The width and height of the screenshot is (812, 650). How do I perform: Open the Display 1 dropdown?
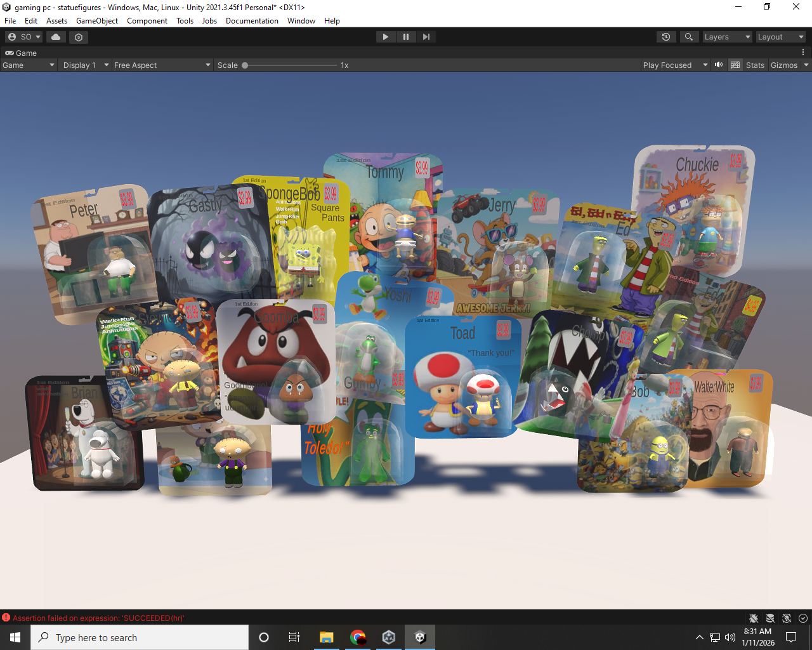click(86, 65)
